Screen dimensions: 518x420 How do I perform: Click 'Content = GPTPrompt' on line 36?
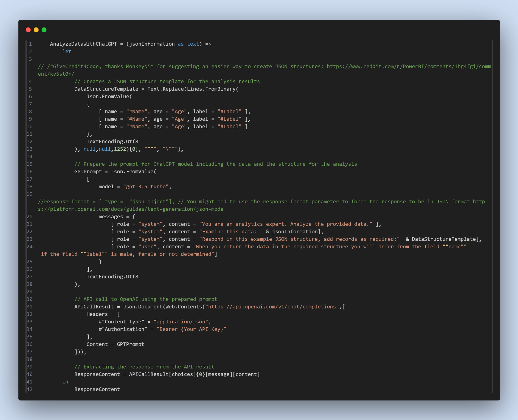(115, 344)
